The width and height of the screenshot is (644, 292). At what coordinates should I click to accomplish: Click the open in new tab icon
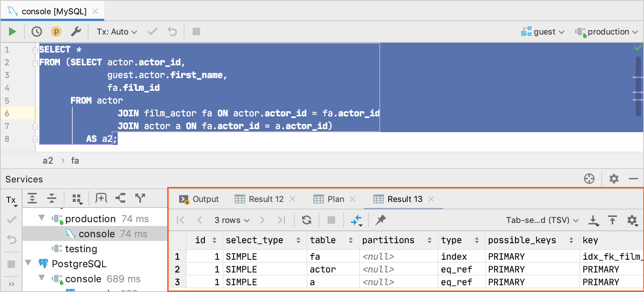tap(101, 198)
